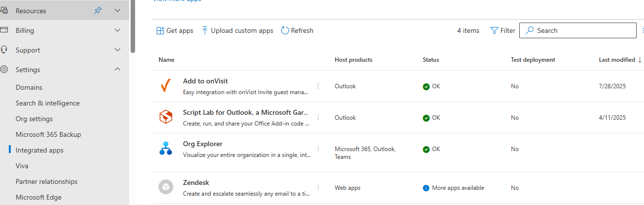Open more options for Zendesk
This screenshot has height=205, width=644.
pos(318,187)
